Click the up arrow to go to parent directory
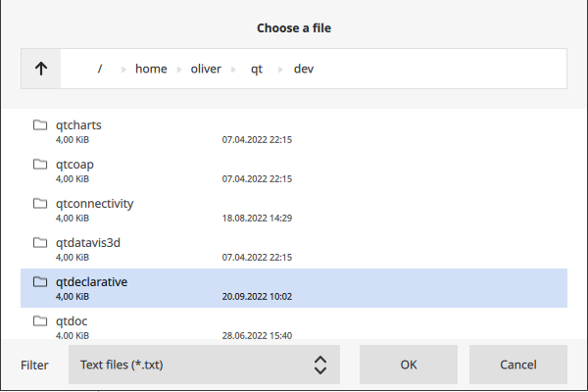The image size is (588, 392). [x=41, y=69]
